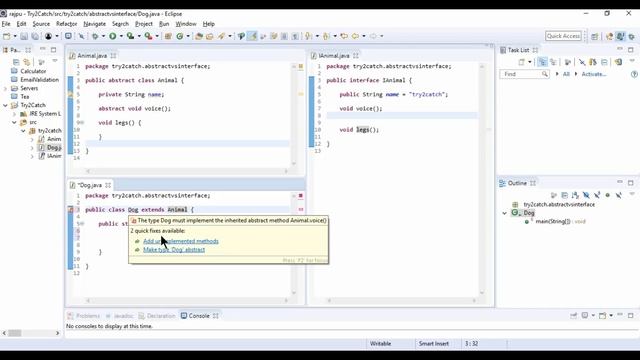Click the Package Explorer horizontal scrollbar thumb
Screen dimensions: 640x360
[15, 333]
